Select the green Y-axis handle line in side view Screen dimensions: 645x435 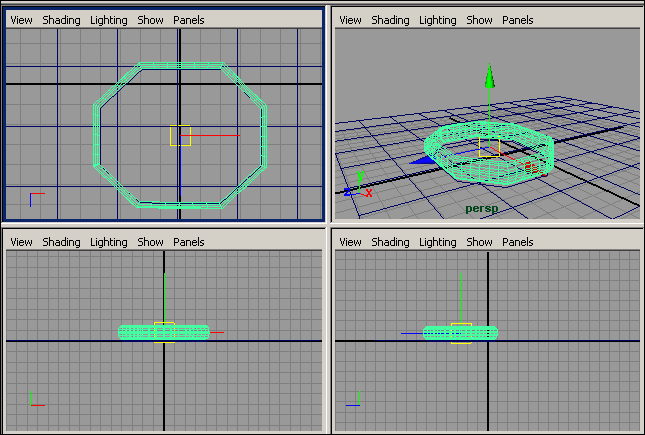point(461,298)
